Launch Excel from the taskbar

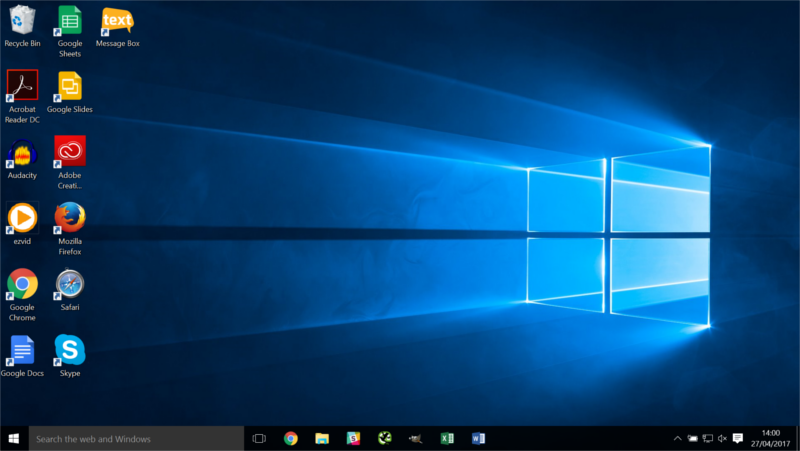447,438
